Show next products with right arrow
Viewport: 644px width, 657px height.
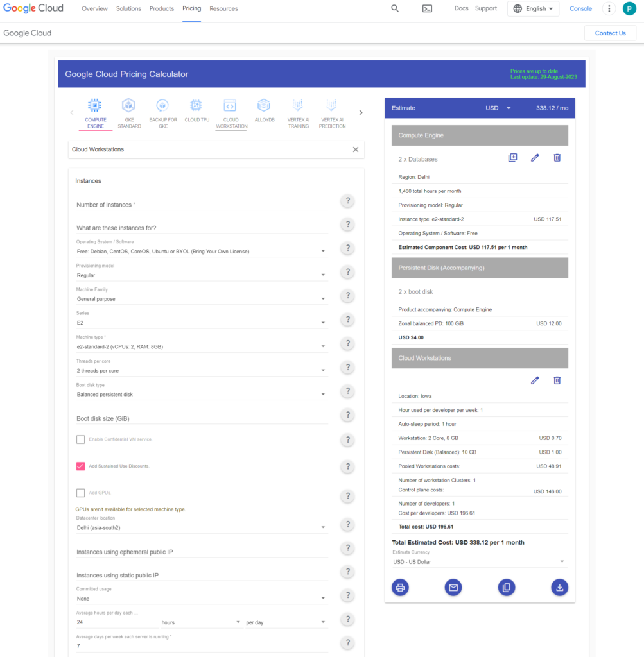(361, 112)
